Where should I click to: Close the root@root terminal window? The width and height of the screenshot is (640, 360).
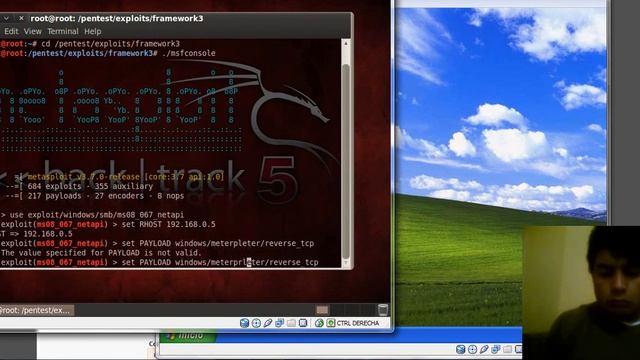click(21, 18)
